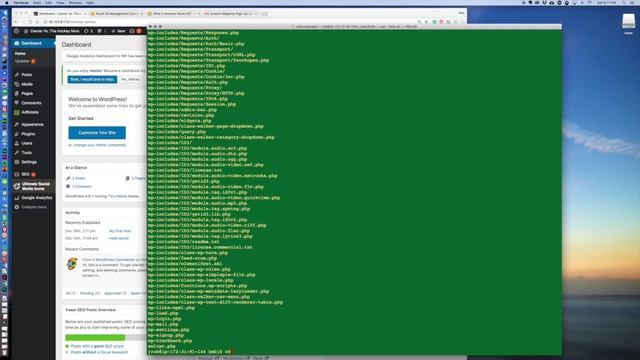The image size is (640, 360).
Task: Click 'wp-mail.php' line in terminal
Action: click(163, 324)
